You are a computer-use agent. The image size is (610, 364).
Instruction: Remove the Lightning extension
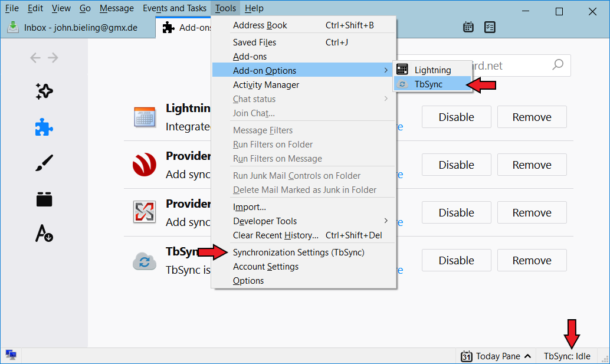pyautogui.click(x=532, y=117)
